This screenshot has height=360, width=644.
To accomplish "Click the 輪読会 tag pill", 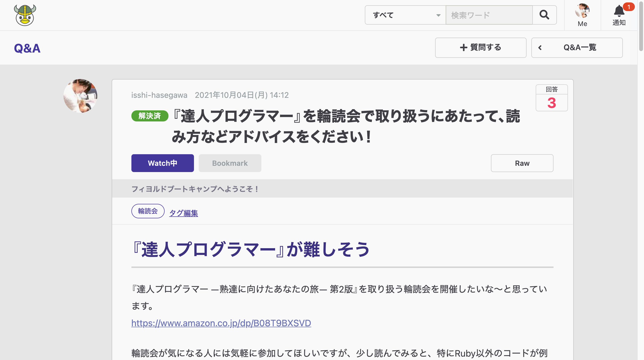I will pyautogui.click(x=148, y=211).
